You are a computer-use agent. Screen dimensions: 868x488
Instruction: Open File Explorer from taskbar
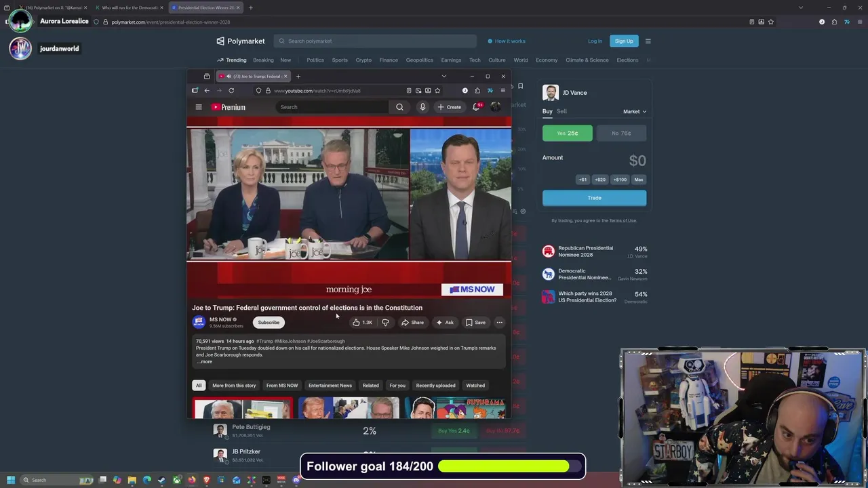coord(132,480)
